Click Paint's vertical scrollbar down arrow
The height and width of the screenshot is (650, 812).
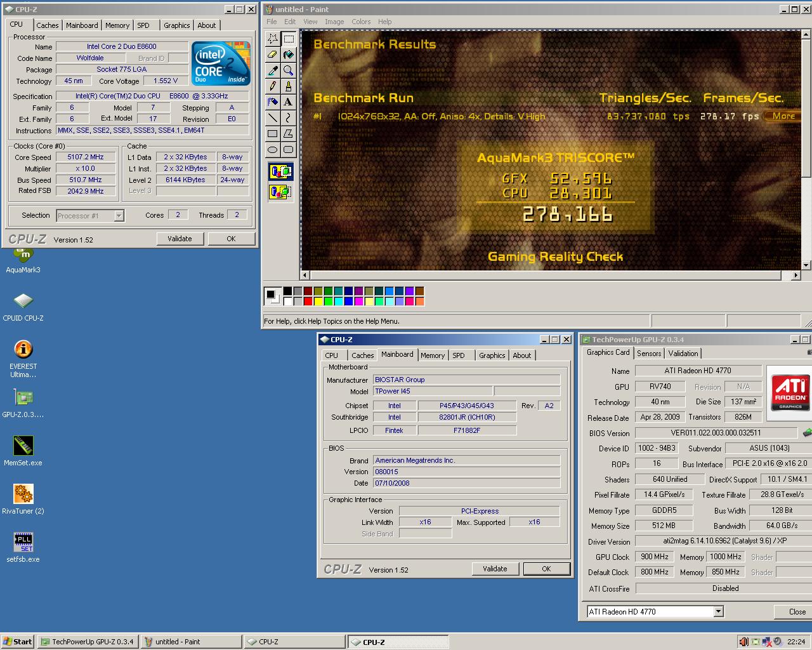pos(806,265)
